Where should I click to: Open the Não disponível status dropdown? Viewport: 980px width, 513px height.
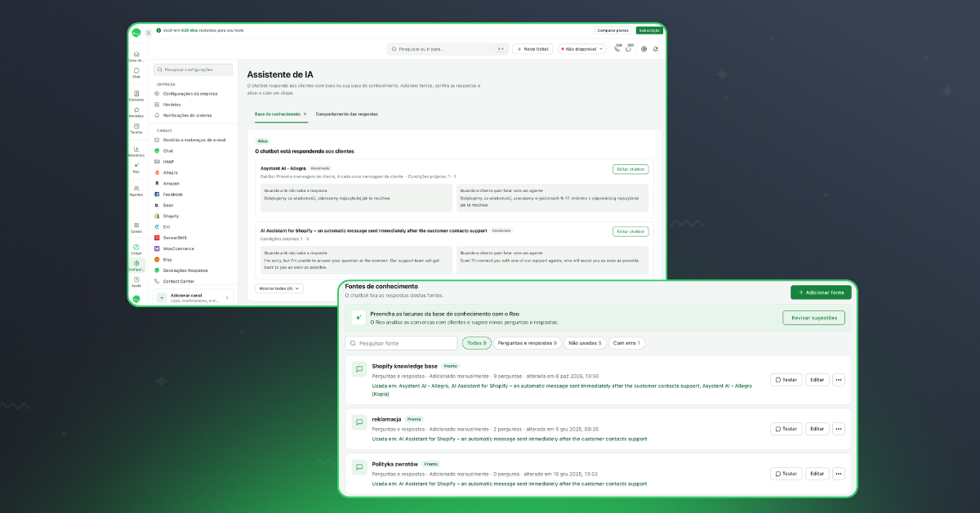582,49
